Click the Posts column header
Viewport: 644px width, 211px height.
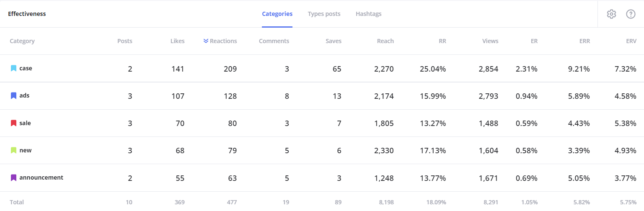(x=124, y=41)
